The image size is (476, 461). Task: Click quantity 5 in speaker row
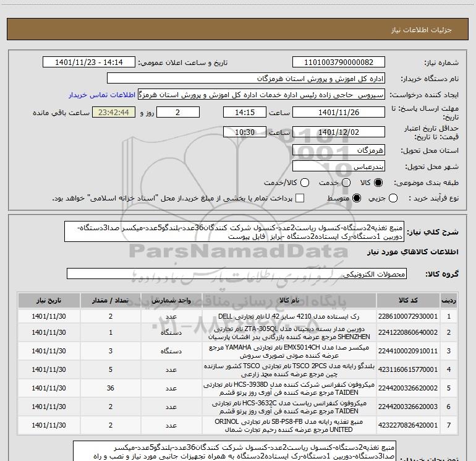coord(111,369)
